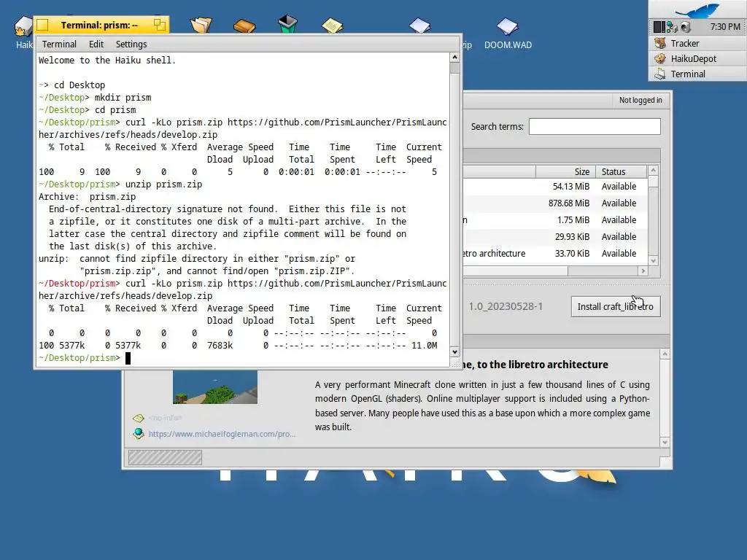Viewport: 747px width, 560px height.
Task: Select the yellow note desktop icon
Action: click(332, 26)
